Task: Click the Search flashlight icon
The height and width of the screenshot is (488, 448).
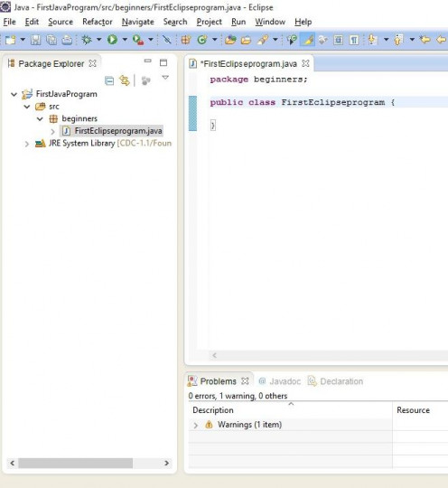Action: point(263,40)
